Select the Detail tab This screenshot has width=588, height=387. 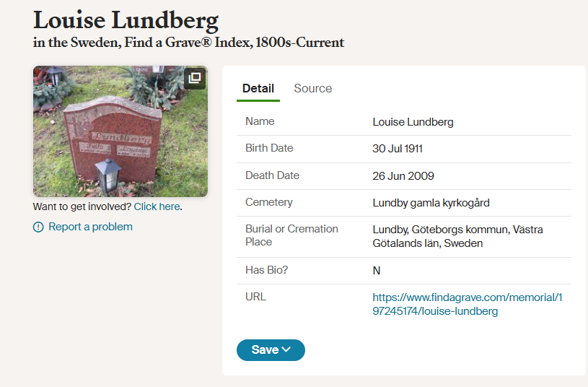point(258,89)
